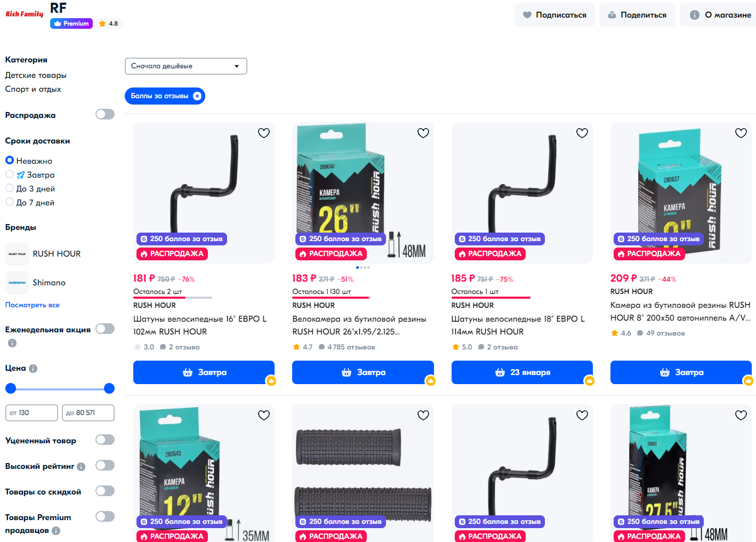Favorite the handlebar grips product card
The height and width of the screenshot is (542, 756).
(x=423, y=415)
